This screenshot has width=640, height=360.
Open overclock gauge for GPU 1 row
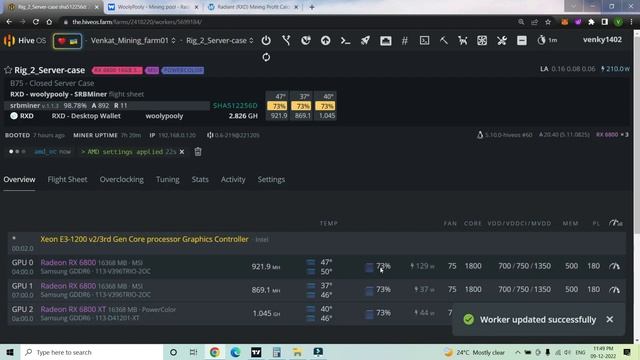pos(615,289)
